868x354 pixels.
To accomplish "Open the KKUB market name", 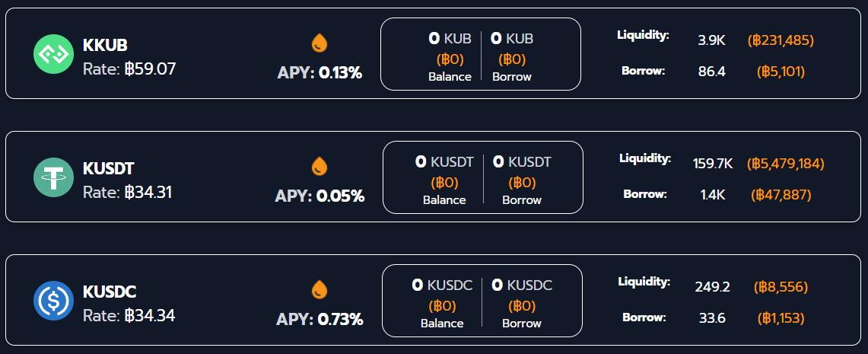I will (105, 45).
